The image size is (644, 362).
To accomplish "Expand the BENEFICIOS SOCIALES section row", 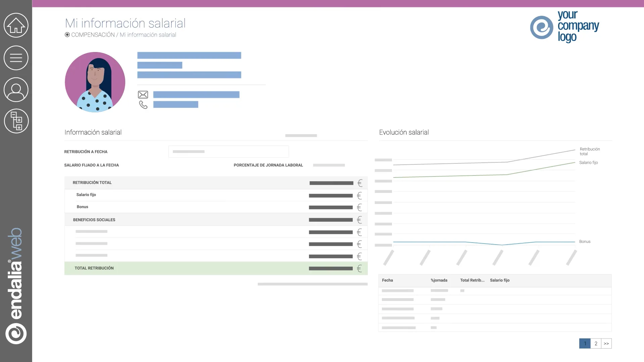I will [216, 220].
